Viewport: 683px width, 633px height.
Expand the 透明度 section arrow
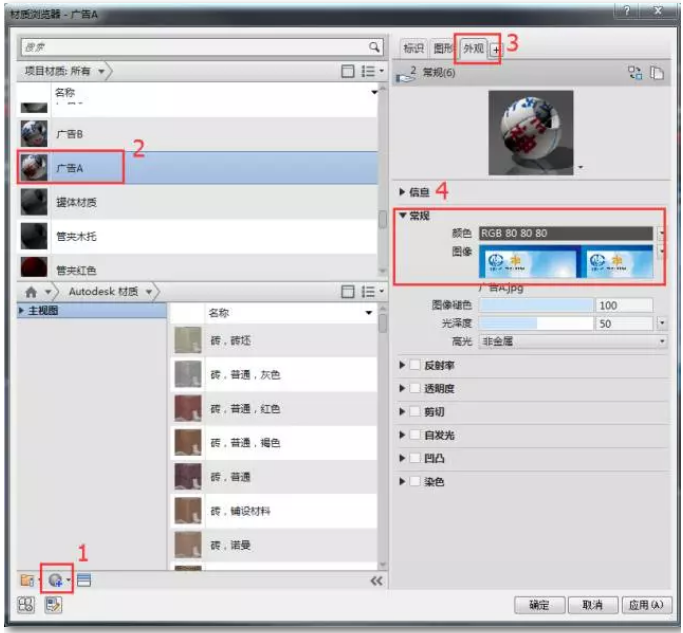(402, 388)
